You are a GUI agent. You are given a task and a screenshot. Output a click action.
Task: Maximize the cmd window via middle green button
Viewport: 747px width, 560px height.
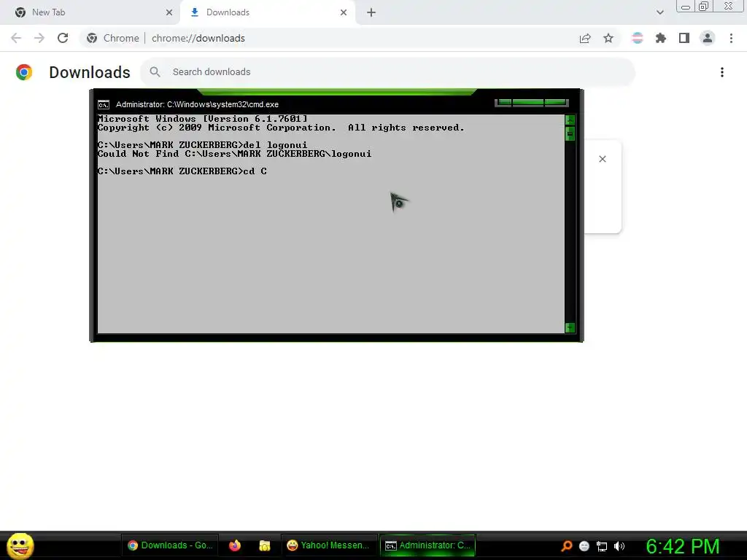(x=528, y=102)
